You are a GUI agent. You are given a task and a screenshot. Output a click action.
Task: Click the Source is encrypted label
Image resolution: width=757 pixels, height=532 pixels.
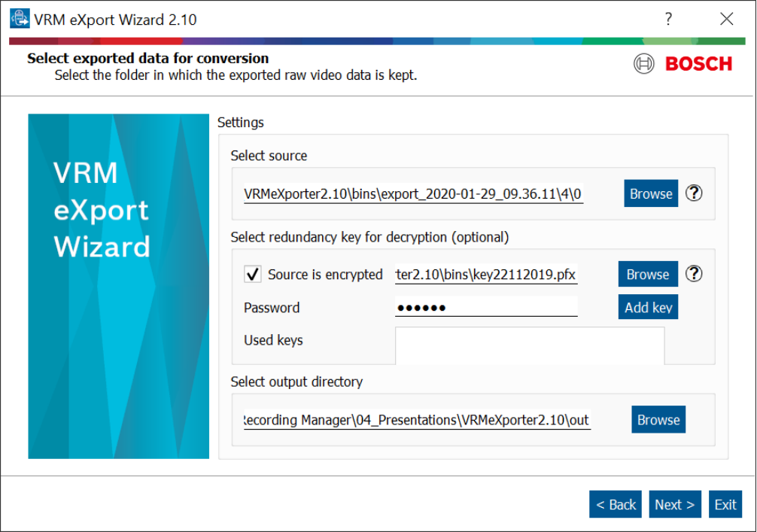325,274
